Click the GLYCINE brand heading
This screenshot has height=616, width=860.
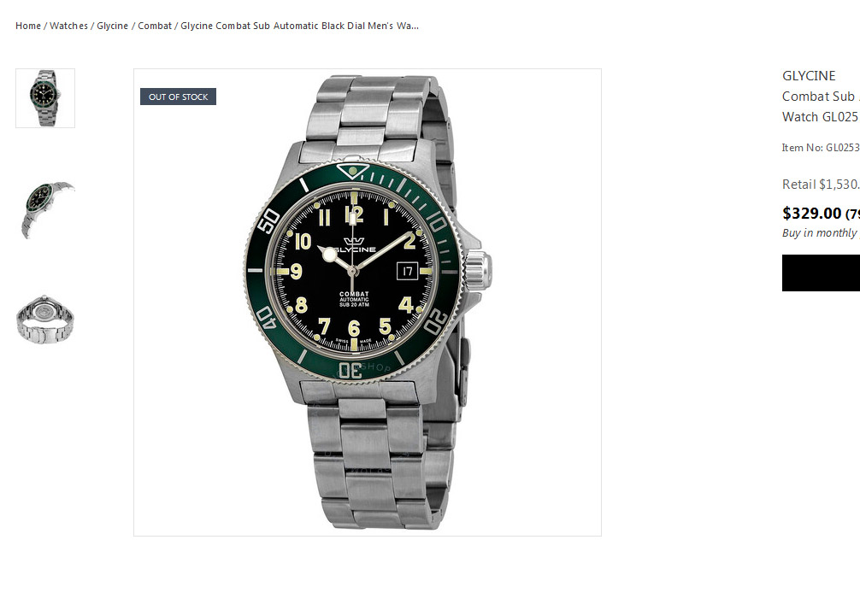[809, 76]
